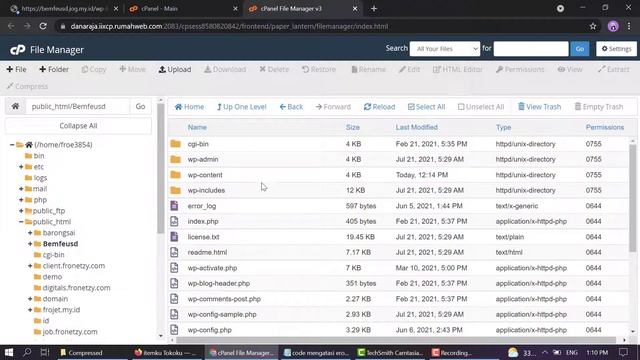The width and height of the screenshot is (640, 360).
Task: Click the Rename toolbar item
Action: (368, 69)
